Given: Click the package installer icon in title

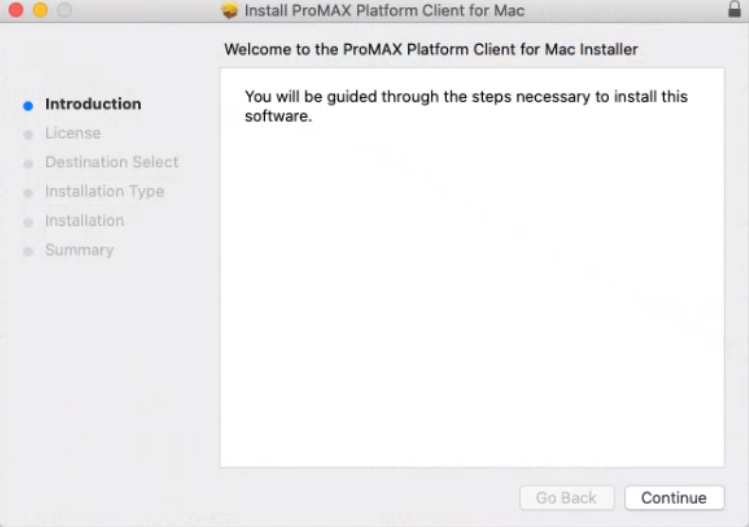Looking at the screenshot, I should (230, 10).
